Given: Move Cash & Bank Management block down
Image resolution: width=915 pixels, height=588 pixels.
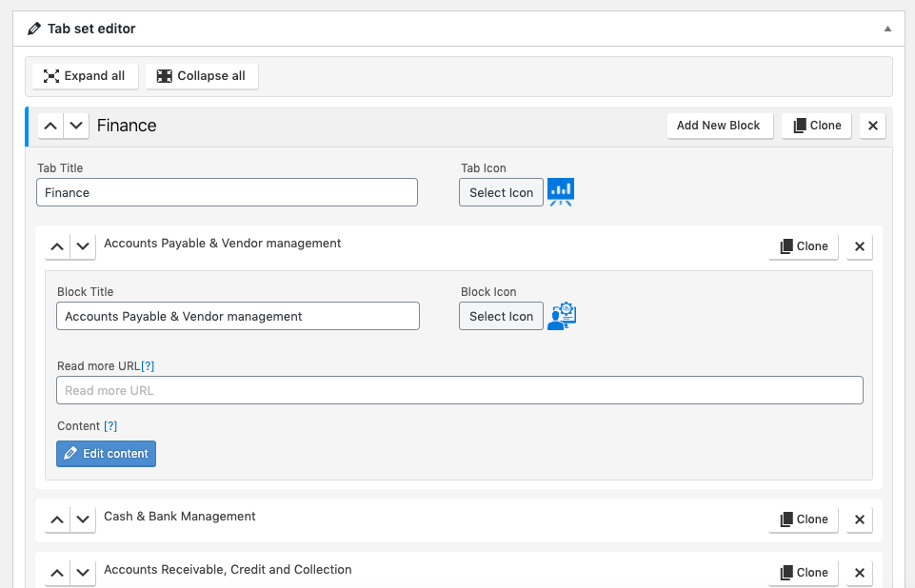Looking at the screenshot, I should [84, 519].
